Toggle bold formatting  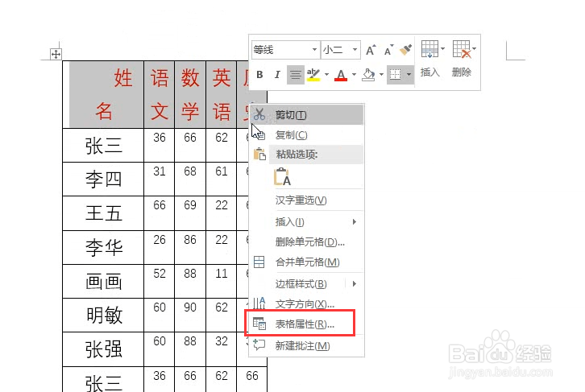coord(259,75)
